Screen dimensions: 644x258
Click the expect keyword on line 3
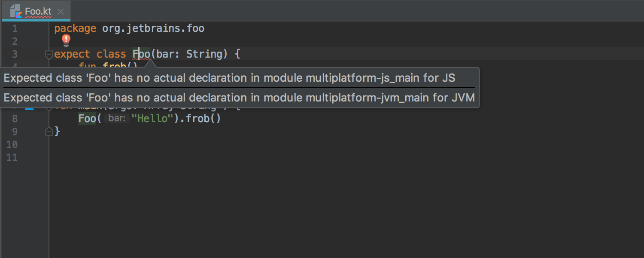point(72,55)
